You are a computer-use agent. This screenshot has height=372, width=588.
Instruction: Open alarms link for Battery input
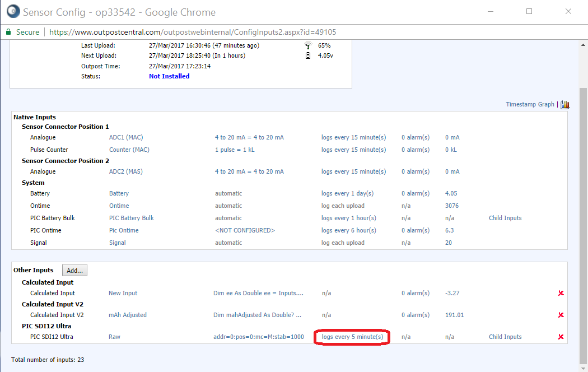point(415,193)
